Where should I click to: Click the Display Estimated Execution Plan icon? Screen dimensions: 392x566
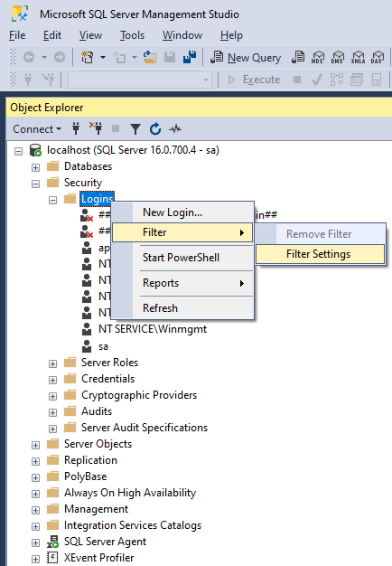coord(337,80)
